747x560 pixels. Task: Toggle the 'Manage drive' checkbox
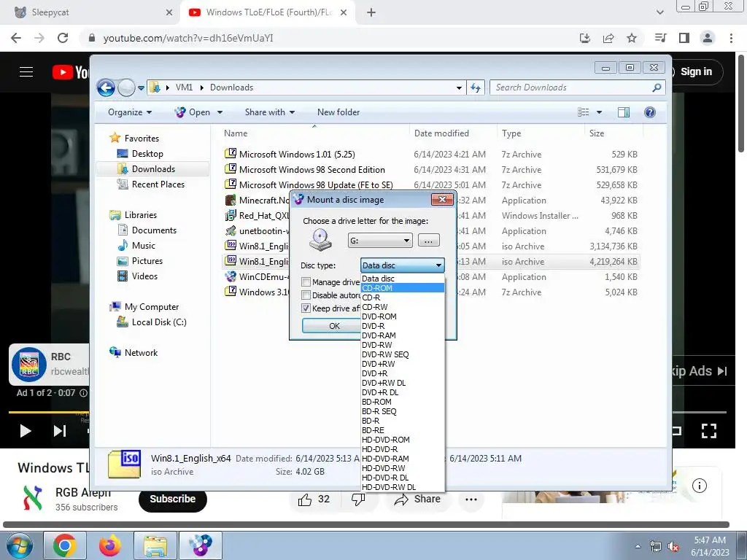306,282
